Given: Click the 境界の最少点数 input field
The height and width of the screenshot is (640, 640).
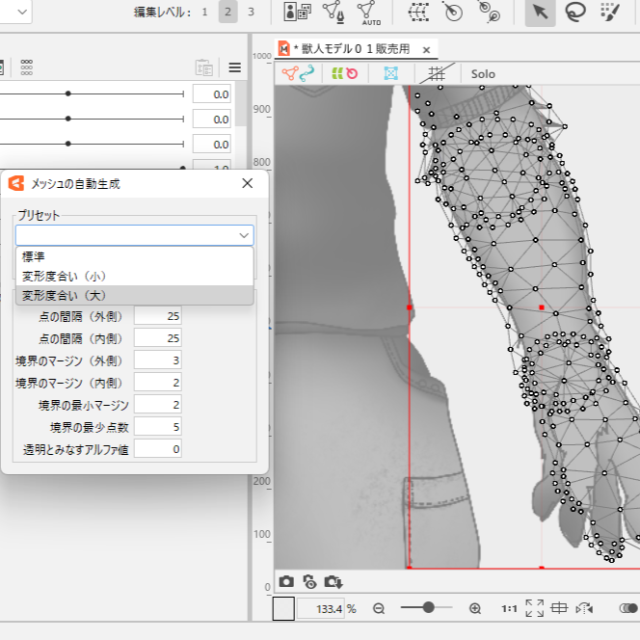Looking at the screenshot, I should click(x=158, y=427).
